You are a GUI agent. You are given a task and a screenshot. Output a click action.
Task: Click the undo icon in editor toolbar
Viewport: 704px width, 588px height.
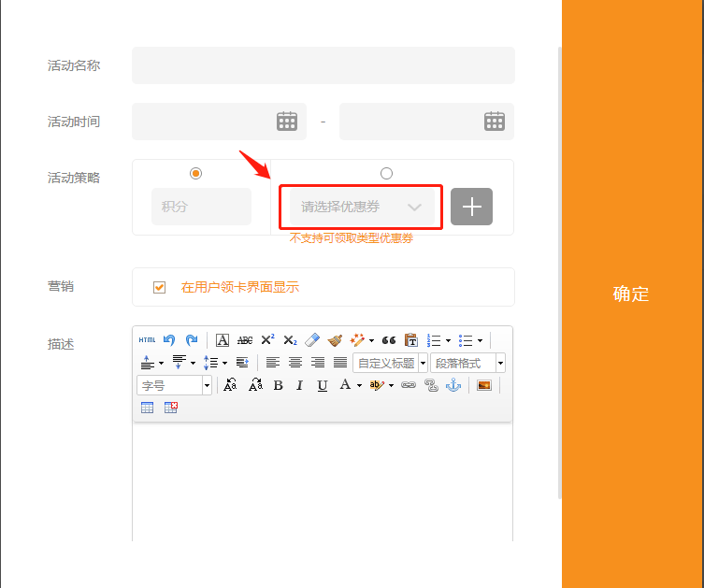169,340
